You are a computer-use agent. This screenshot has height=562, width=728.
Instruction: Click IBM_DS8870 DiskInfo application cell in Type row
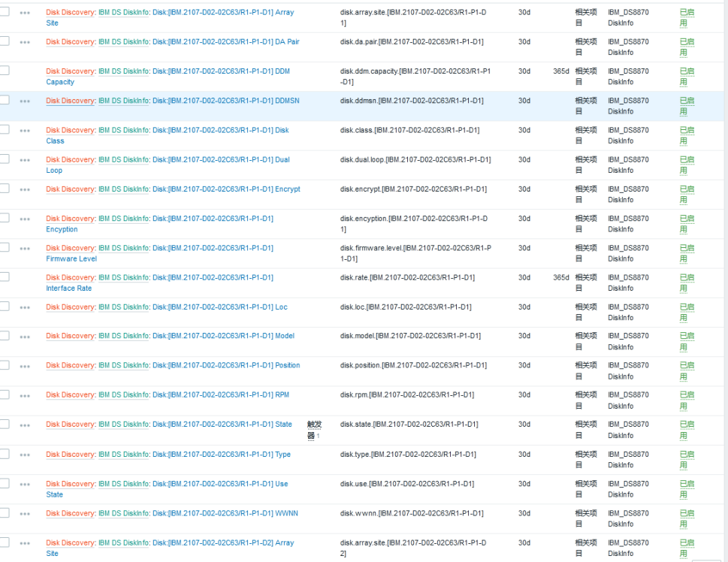628,460
